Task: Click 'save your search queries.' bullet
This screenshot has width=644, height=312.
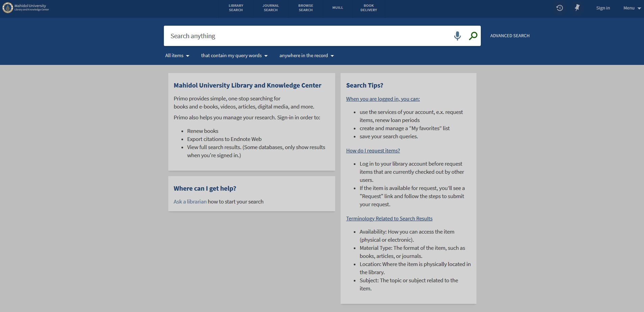Action: click(x=389, y=137)
